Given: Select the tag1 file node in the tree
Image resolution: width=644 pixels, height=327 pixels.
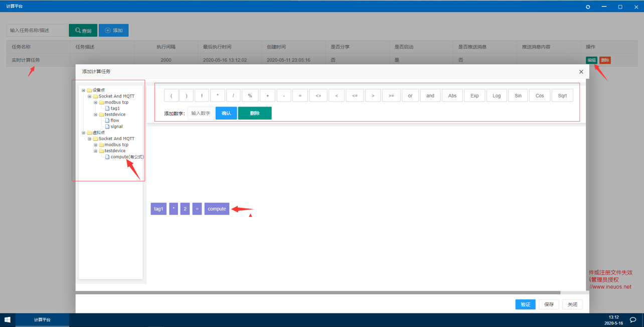Looking at the screenshot, I should pos(115,108).
